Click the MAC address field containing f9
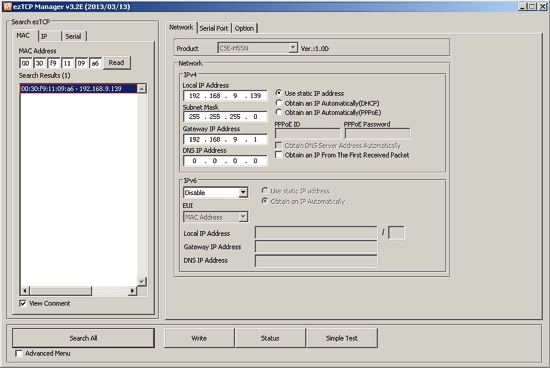 [53, 63]
